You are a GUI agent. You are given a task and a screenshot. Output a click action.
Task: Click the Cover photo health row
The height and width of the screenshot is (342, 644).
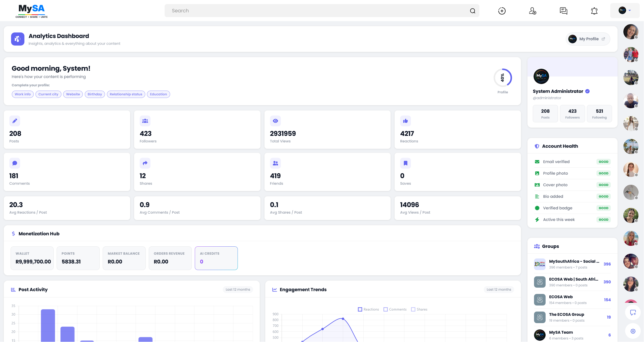click(x=572, y=185)
